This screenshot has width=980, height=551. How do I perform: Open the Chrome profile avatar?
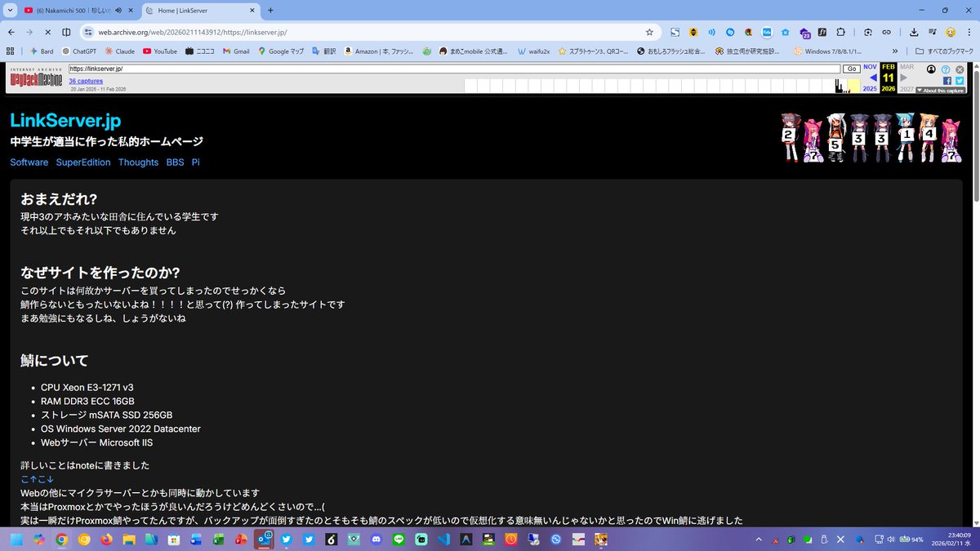coord(950,32)
